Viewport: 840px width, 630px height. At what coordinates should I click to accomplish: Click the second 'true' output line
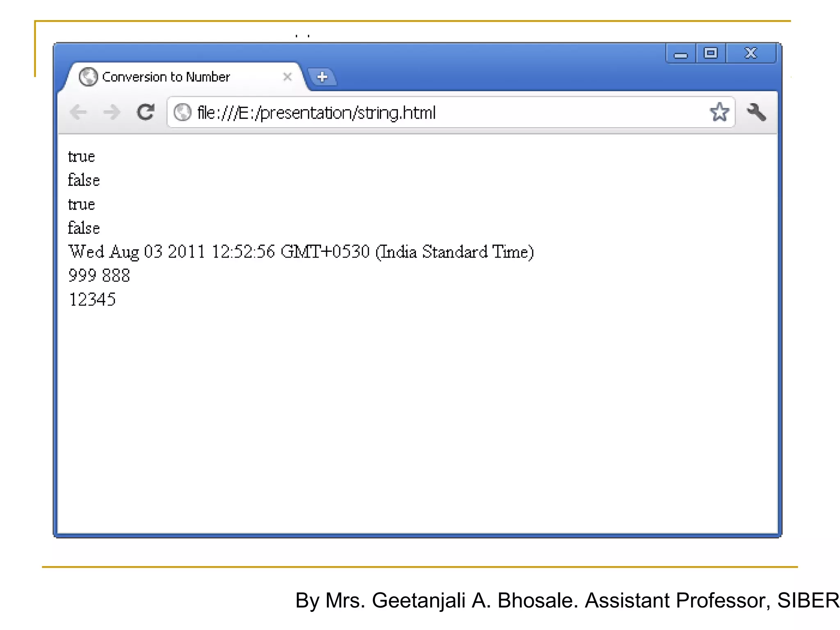click(81, 204)
